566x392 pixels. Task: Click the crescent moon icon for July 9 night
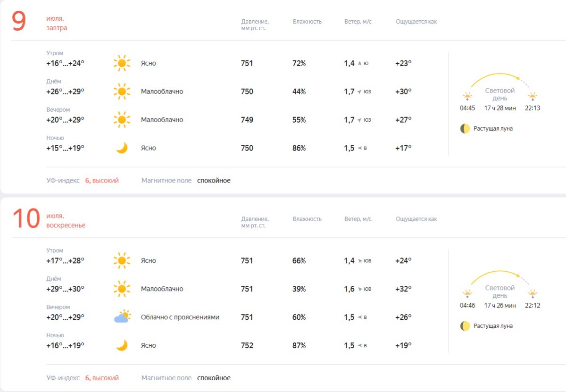pyautogui.click(x=122, y=148)
